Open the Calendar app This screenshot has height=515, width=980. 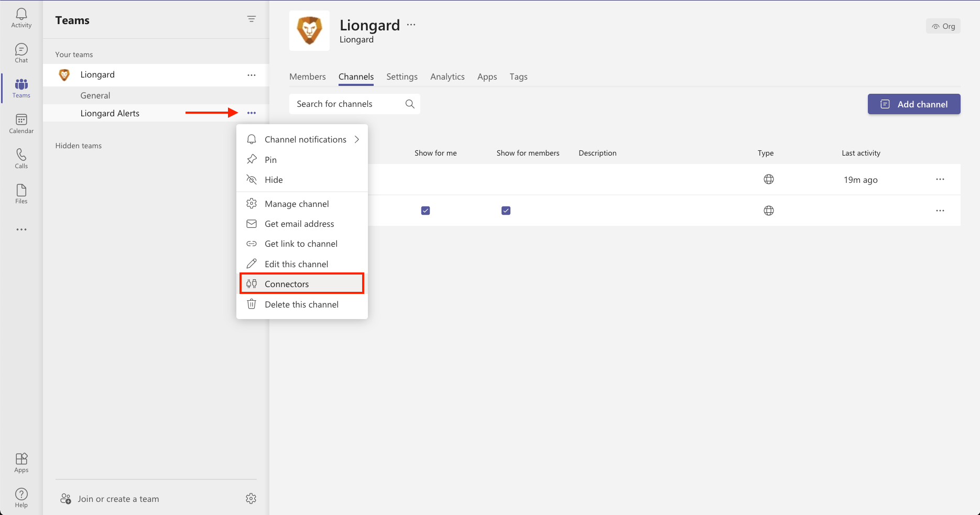pyautogui.click(x=21, y=124)
